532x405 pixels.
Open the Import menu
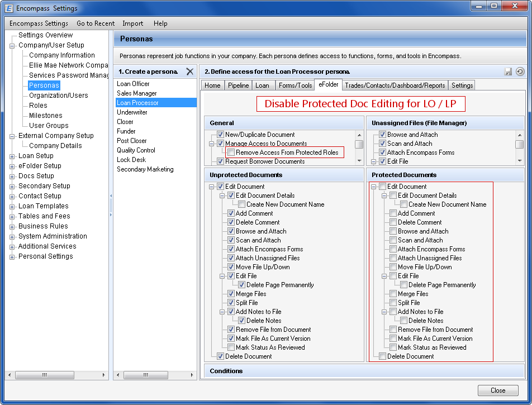click(132, 23)
